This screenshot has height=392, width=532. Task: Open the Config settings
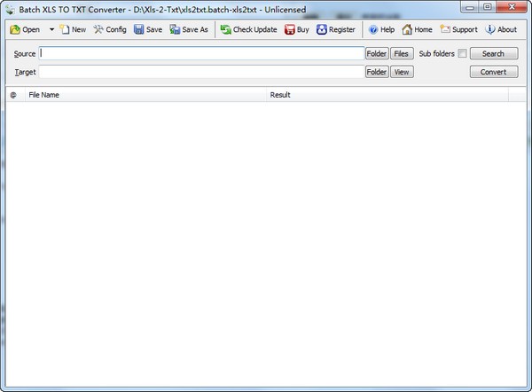pos(110,29)
